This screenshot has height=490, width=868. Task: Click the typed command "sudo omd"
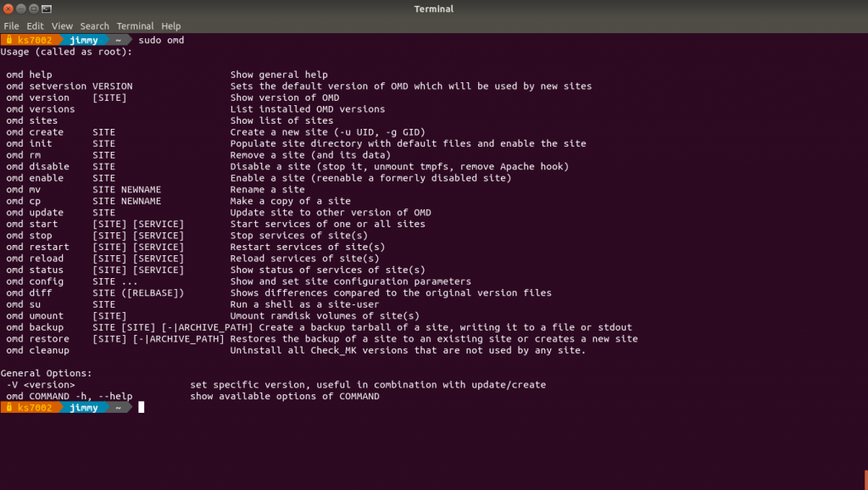161,40
